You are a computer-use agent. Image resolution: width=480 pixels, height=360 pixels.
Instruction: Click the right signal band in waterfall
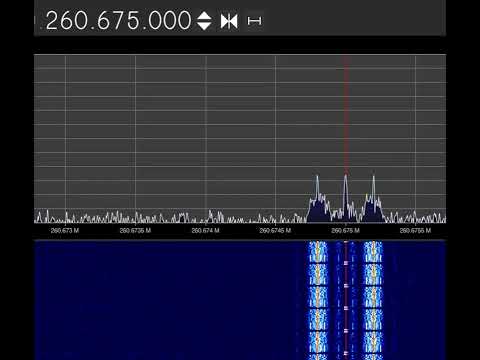coord(373,300)
